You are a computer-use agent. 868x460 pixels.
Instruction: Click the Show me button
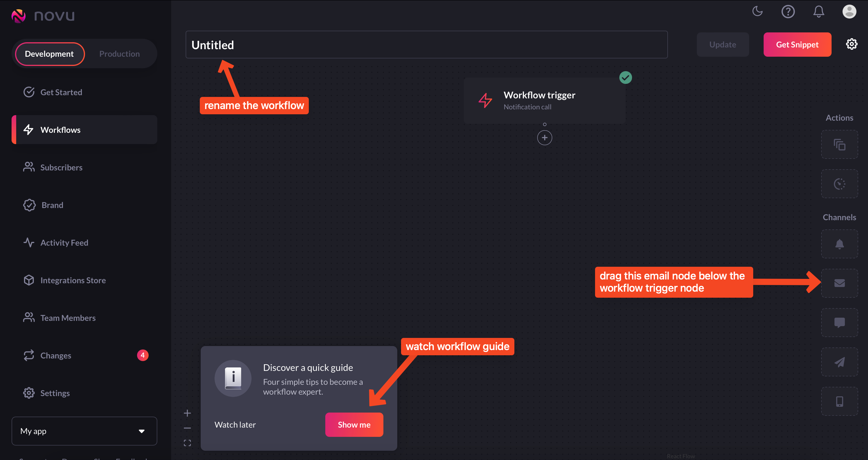pyautogui.click(x=354, y=424)
